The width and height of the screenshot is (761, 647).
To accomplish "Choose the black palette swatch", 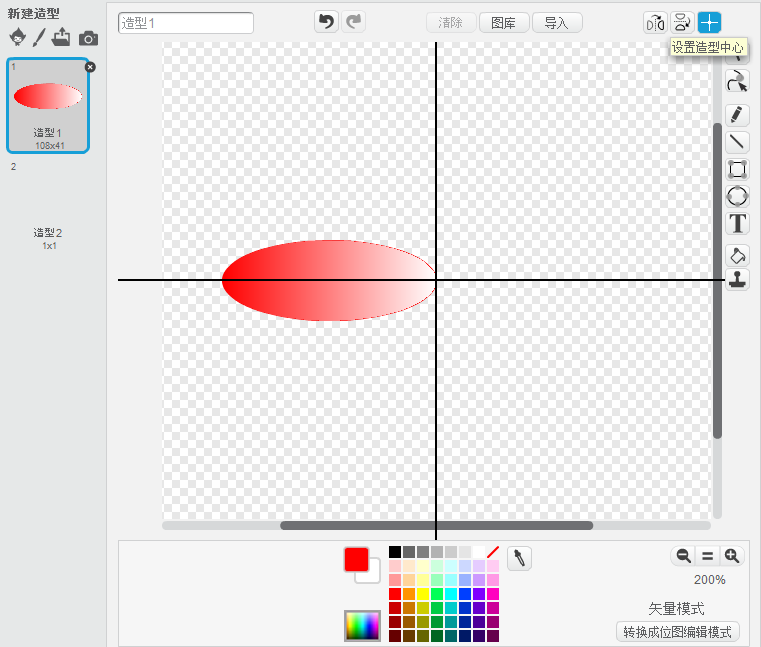I will click(x=395, y=552).
